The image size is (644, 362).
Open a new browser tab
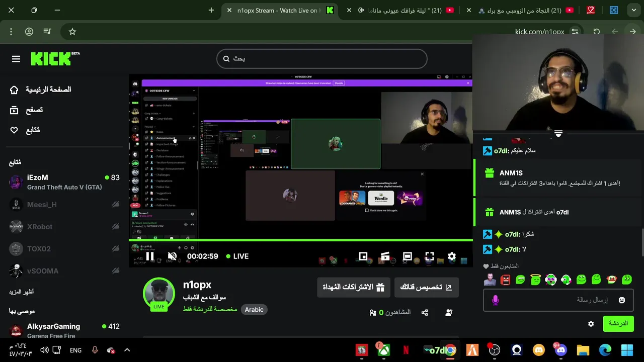(x=211, y=10)
